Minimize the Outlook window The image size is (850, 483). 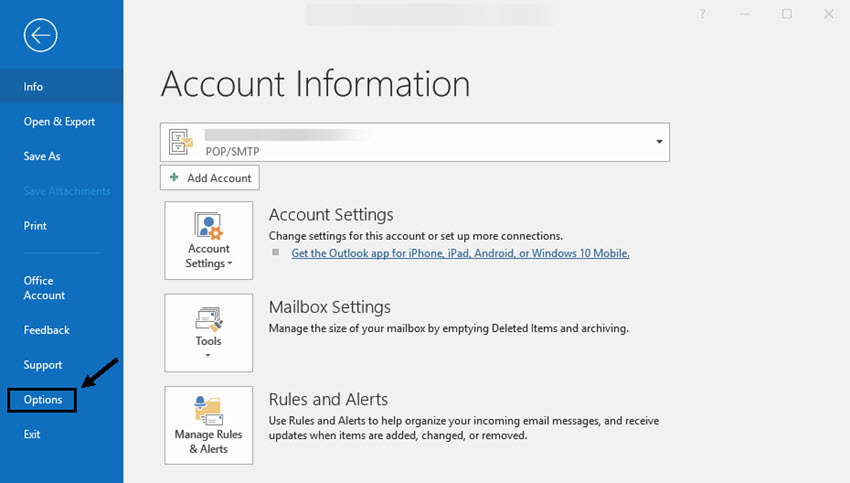[x=745, y=14]
